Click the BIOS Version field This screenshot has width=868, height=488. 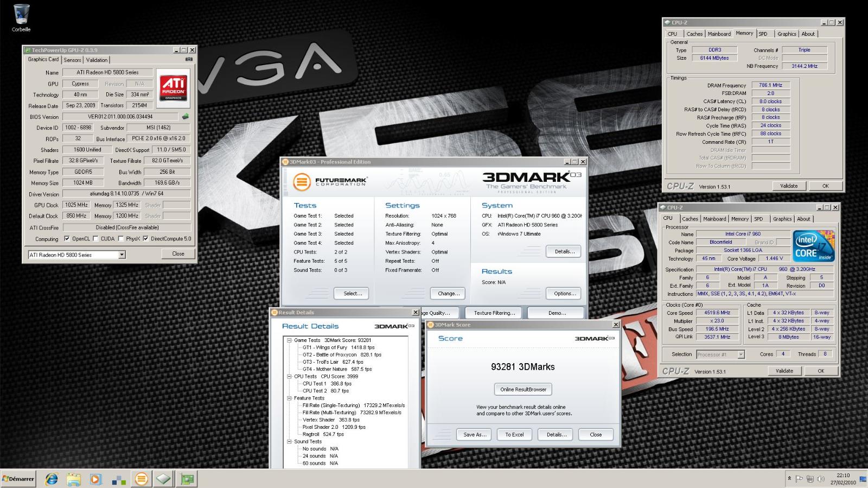click(120, 116)
